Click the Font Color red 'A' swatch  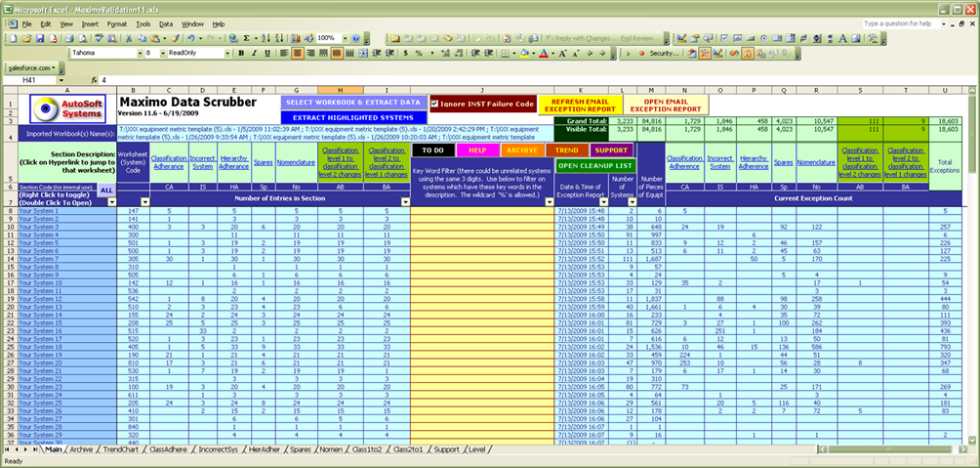click(543, 53)
